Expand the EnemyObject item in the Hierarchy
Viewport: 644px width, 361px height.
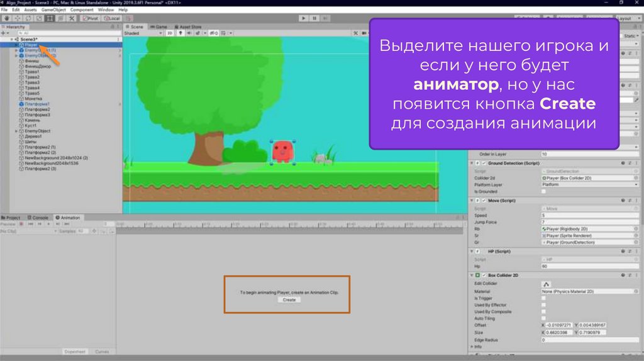click(x=16, y=131)
